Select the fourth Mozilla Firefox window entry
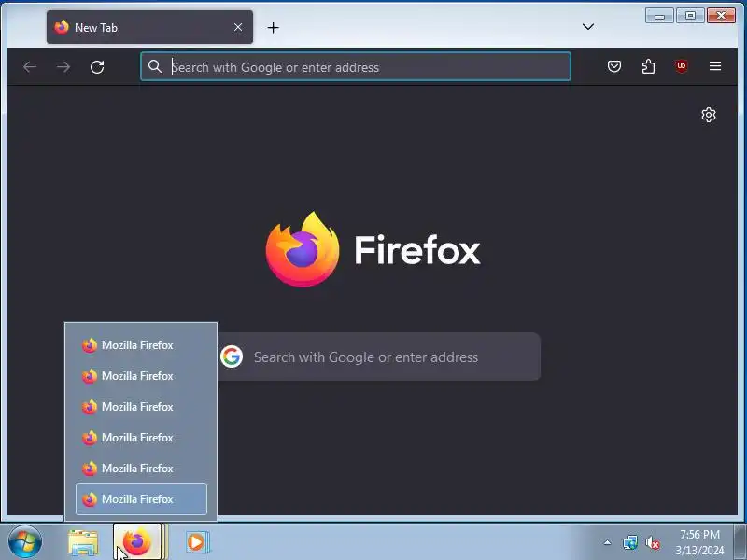 141,438
